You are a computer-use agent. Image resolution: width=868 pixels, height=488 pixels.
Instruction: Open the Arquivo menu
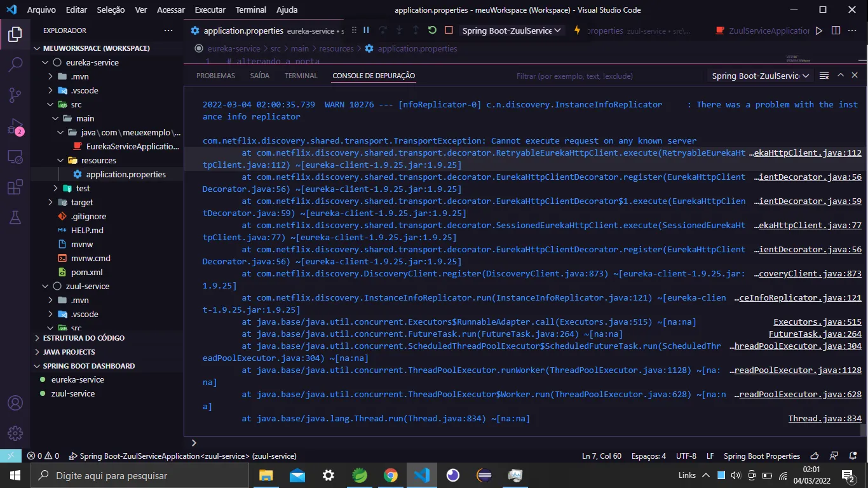point(41,10)
